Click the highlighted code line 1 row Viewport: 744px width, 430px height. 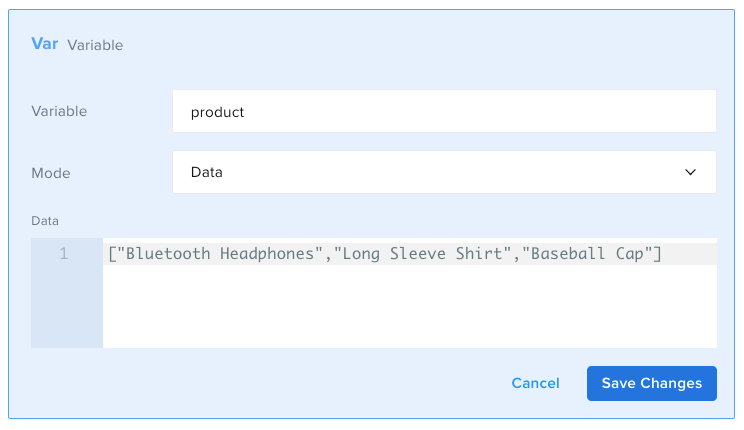[x=690, y=254]
